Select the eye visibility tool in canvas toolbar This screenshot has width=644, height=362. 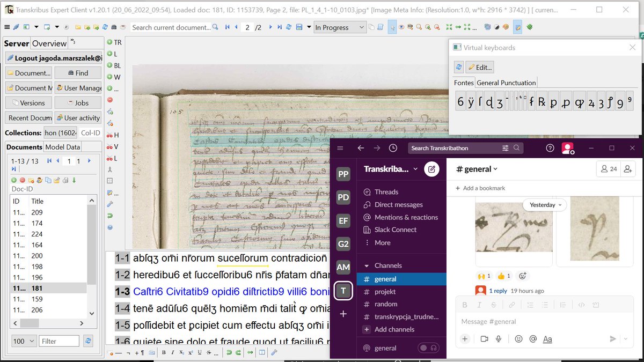401,27
